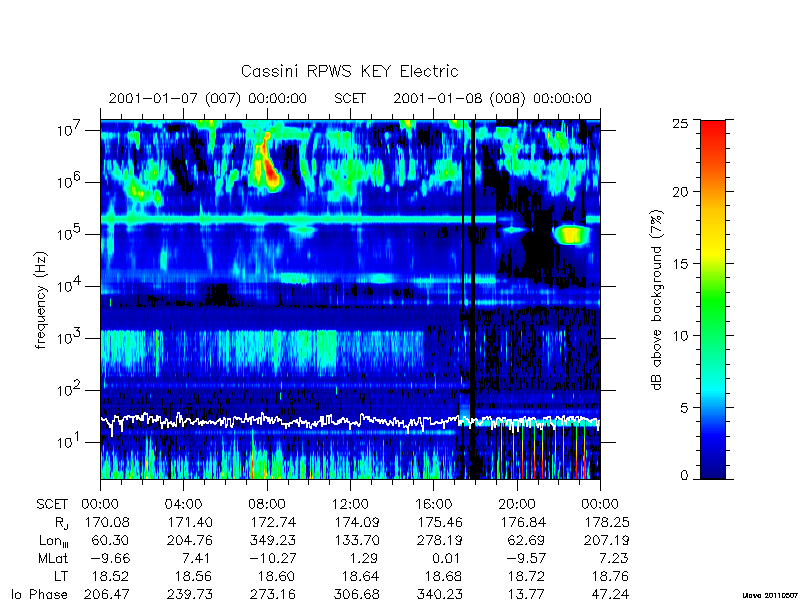Image resolution: width=800 pixels, height=600 pixels.
Task: Click the LT row label
Action: pyautogui.click(x=61, y=576)
